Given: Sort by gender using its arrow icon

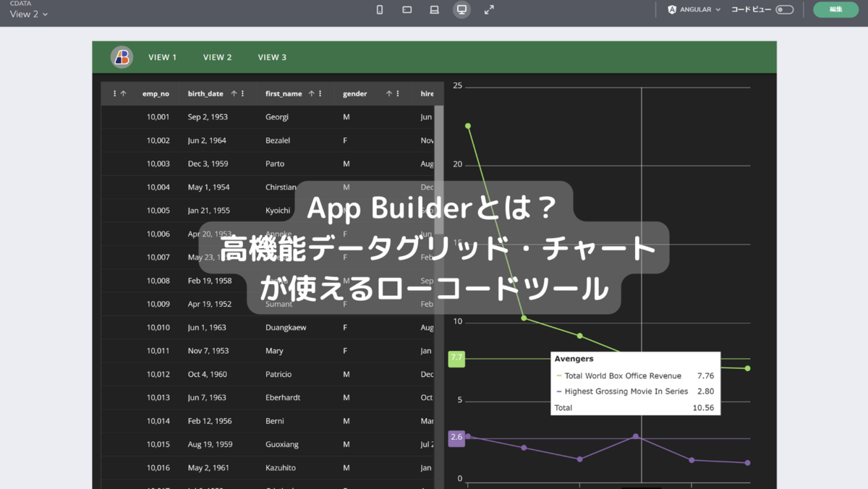Looking at the screenshot, I should [389, 93].
